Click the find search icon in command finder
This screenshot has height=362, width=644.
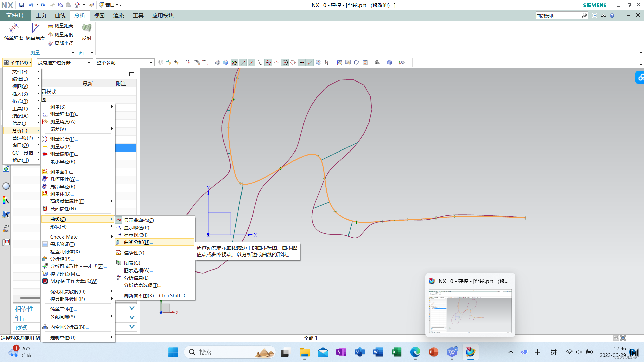click(x=584, y=15)
